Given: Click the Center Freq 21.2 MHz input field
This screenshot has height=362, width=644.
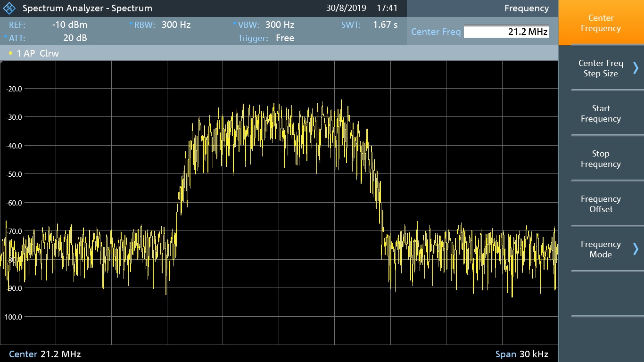Looking at the screenshot, I should coord(506,32).
